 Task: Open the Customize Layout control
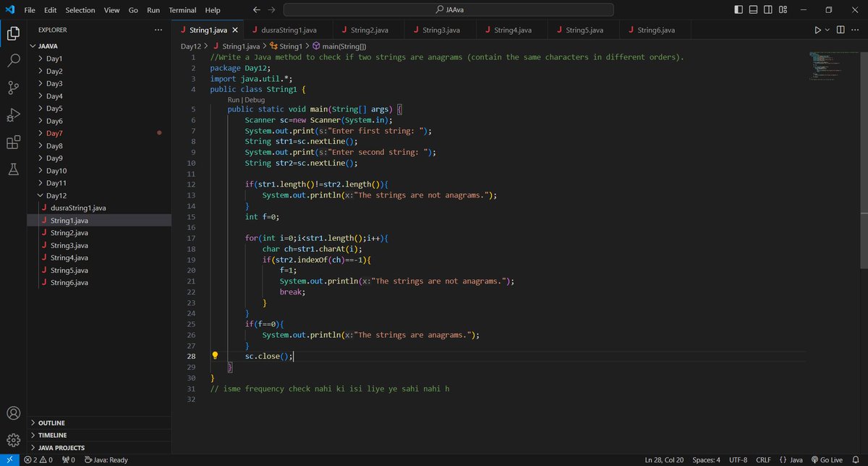click(783, 10)
